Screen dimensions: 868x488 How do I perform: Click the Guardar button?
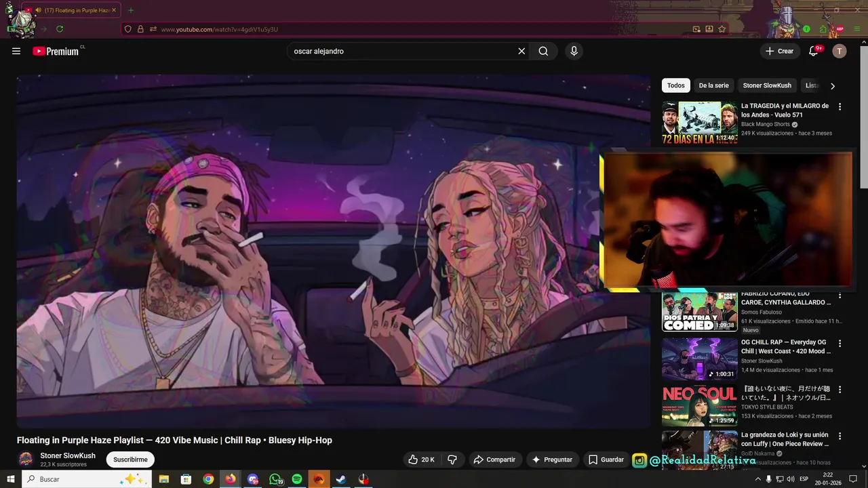606,460
